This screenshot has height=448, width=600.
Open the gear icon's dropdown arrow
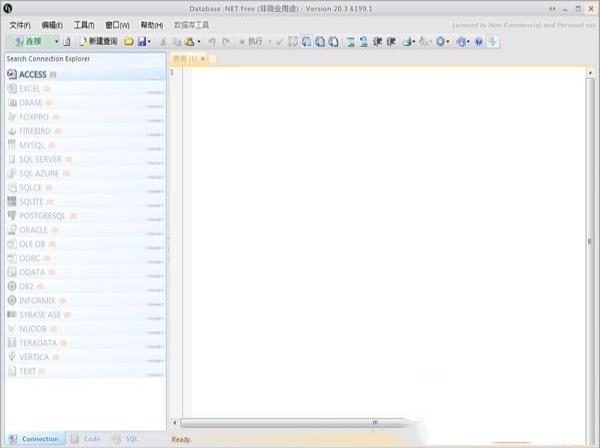pos(448,41)
